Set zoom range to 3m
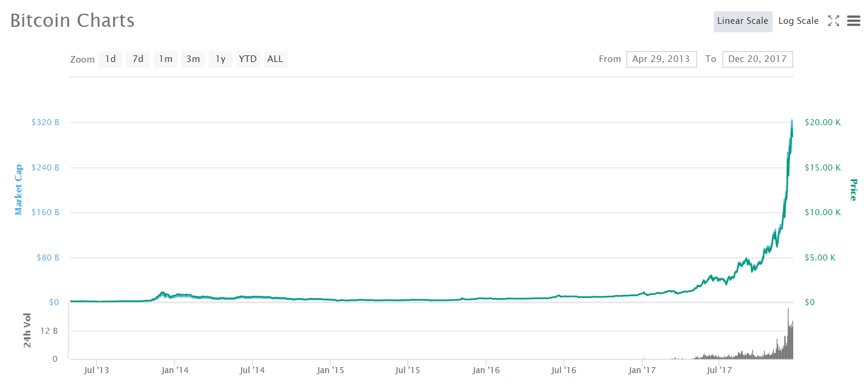 point(193,59)
